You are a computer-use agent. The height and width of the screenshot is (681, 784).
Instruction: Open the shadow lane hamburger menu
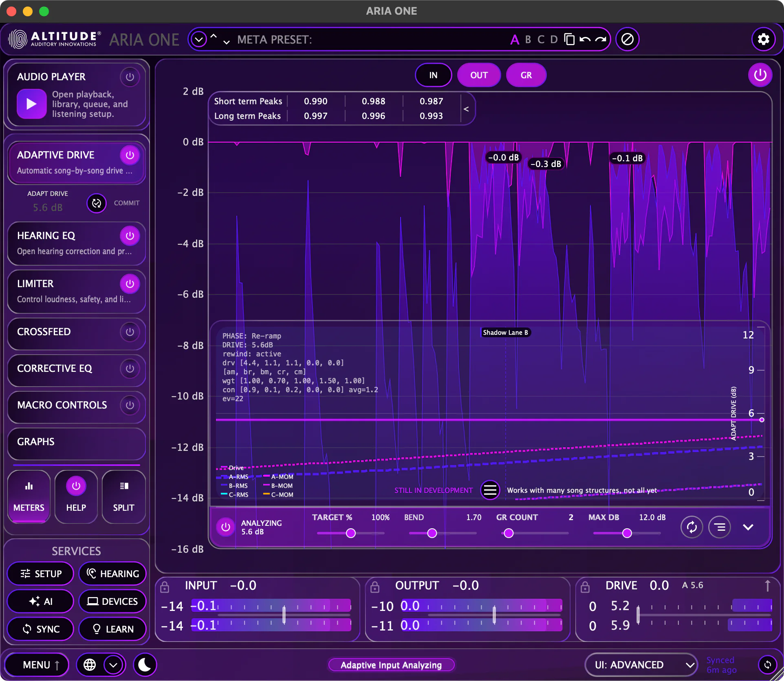pos(490,490)
